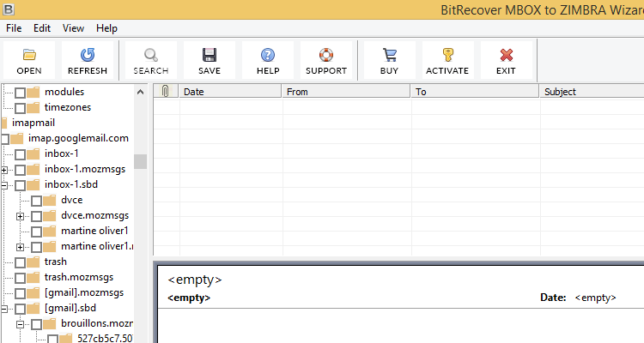This screenshot has width=644, height=343.
Task: Click the application logo in title bar
Action: [x=9, y=9]
